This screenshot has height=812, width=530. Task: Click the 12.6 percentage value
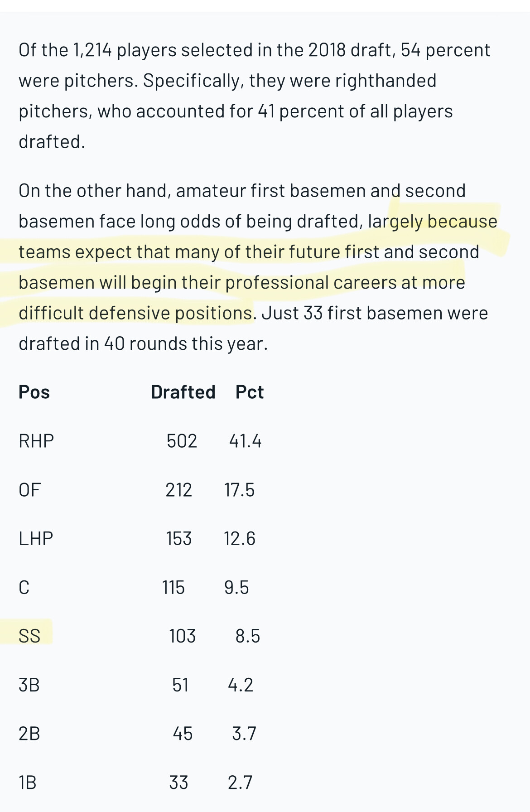tap(239, 539)
